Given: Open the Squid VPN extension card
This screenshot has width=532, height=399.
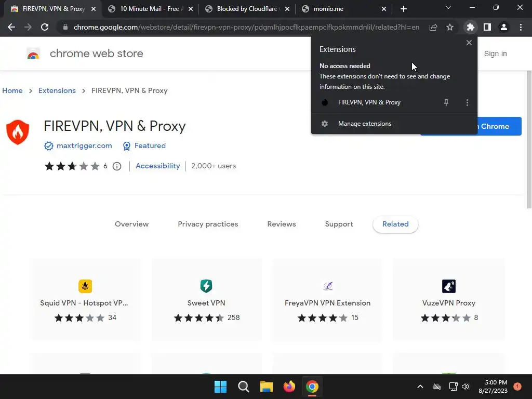Looking at the screenshot, I should [x=85, y=300].
